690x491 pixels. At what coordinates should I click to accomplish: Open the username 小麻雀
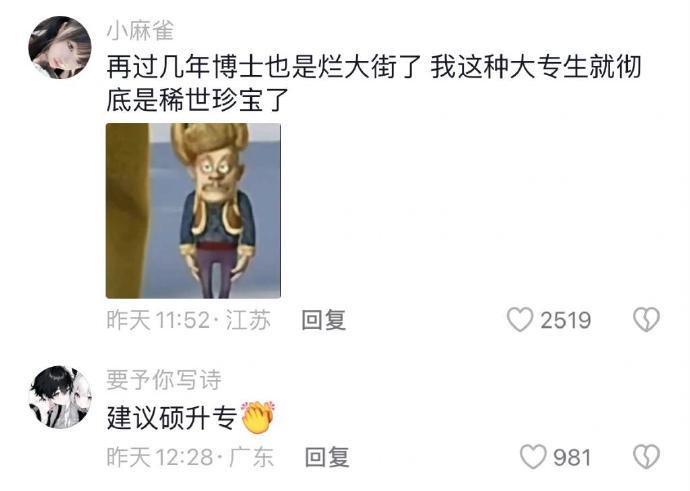tap(140, 31)
